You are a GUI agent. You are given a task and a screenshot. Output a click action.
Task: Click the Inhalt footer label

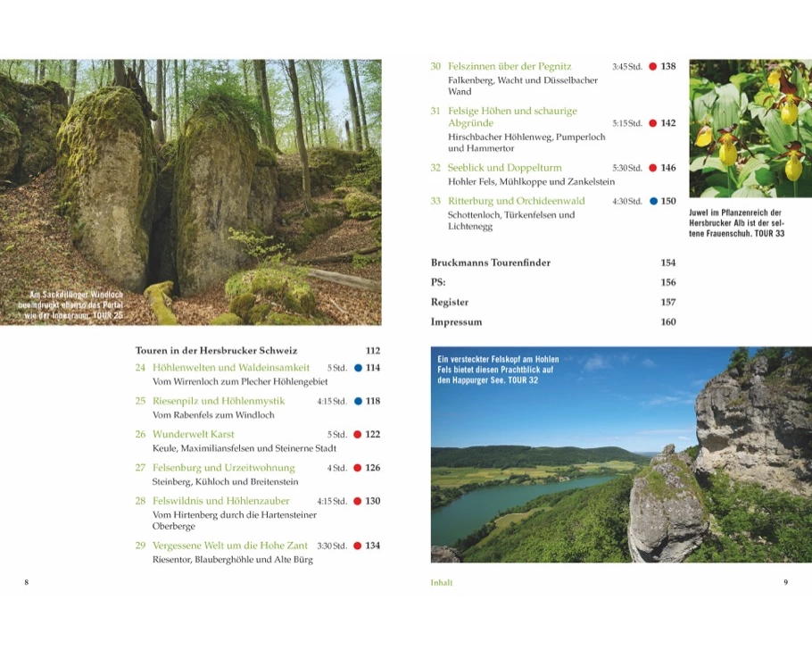442,582
